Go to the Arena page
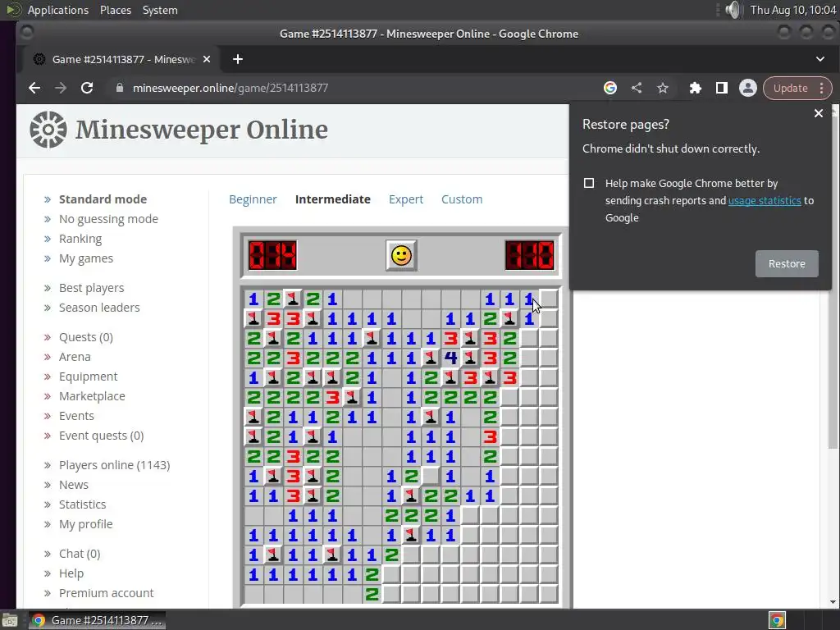 click(x=75, y=357)
